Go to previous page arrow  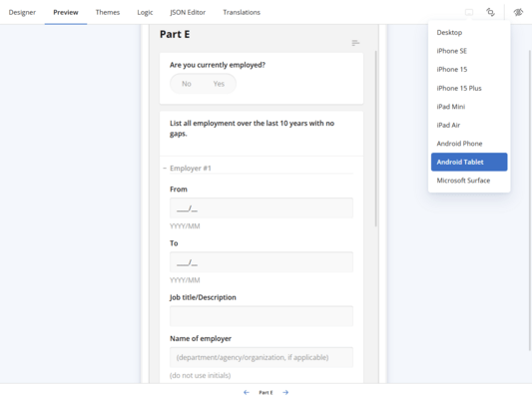coord(247,392)
